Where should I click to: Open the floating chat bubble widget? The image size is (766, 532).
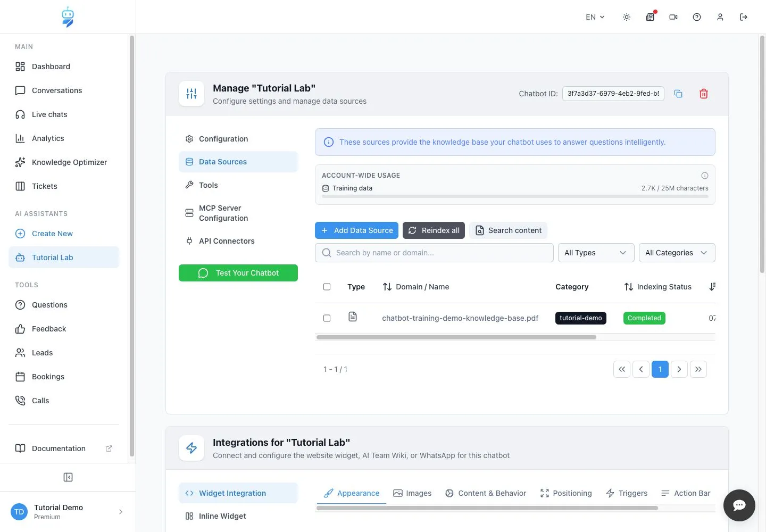[739, 505]
